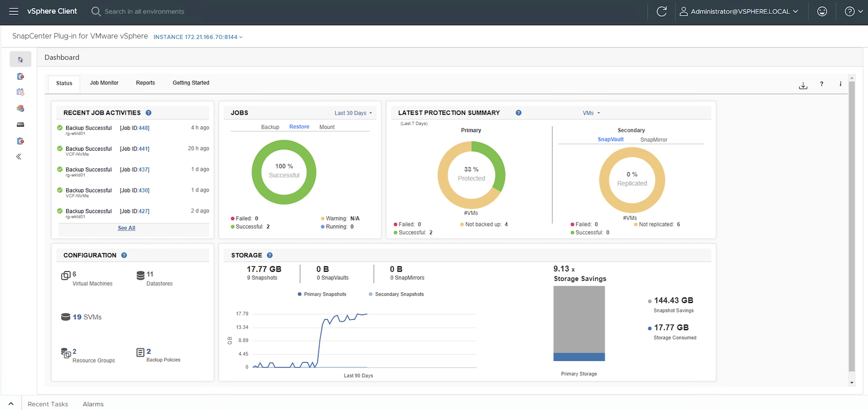Open the vSphere hamburger main menu

click(14, 12)
